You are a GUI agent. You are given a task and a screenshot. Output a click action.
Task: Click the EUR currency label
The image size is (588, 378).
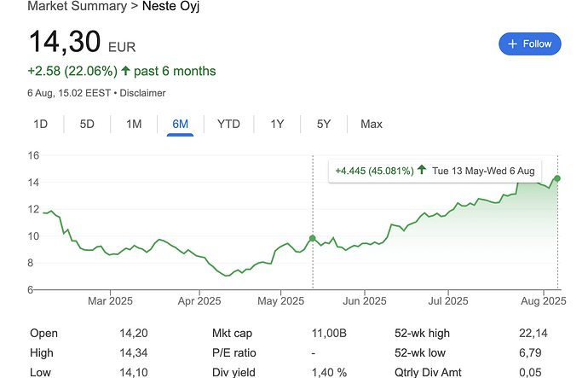tap(122, 47)
